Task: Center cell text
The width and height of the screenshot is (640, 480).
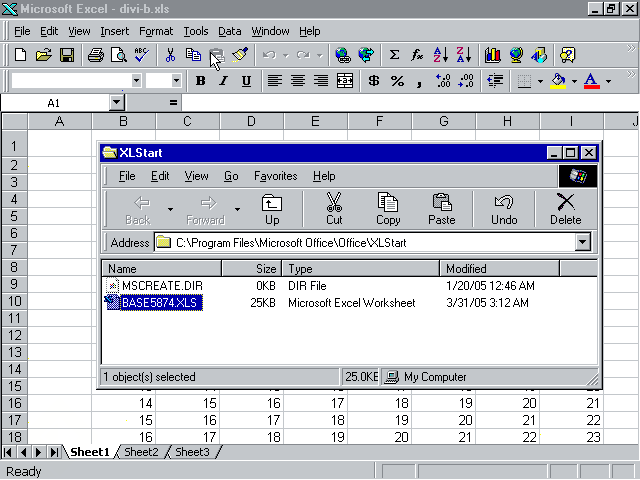Action: point(298,81)
